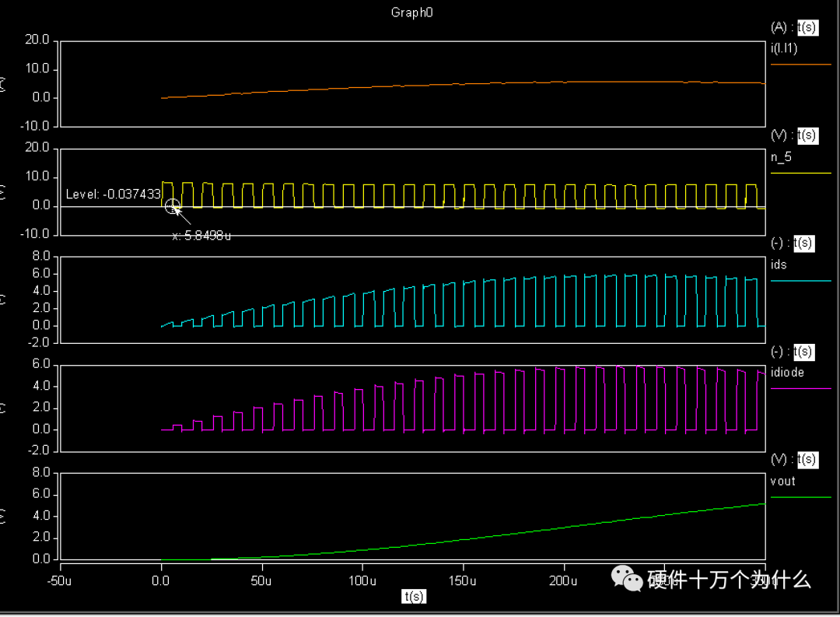Click the -50u tick label on time axis
The height and width of the screenshot is (617, 840).
pos(59,581)
